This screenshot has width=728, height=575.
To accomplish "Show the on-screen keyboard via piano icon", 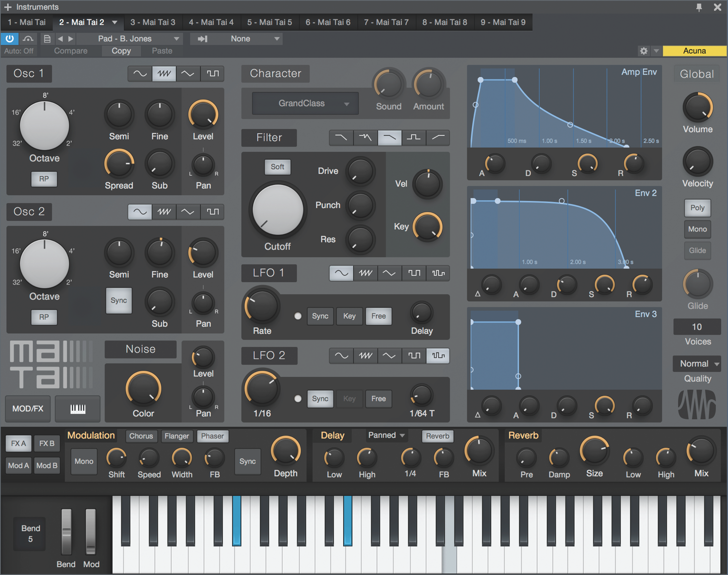I will (x=78, y=408).
